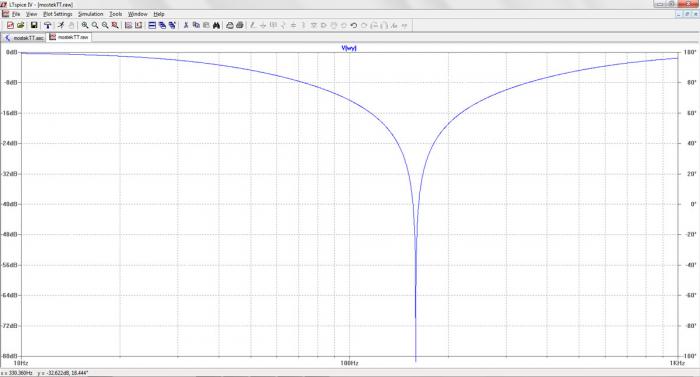Open the Window menu
This screenshot has height=377, width=700.
point(138,14)
